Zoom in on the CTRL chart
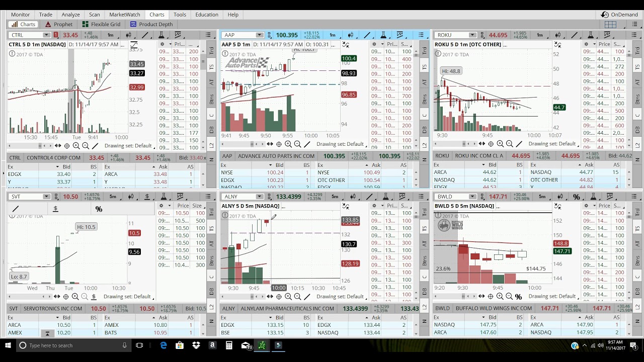 tap(76, 146)
